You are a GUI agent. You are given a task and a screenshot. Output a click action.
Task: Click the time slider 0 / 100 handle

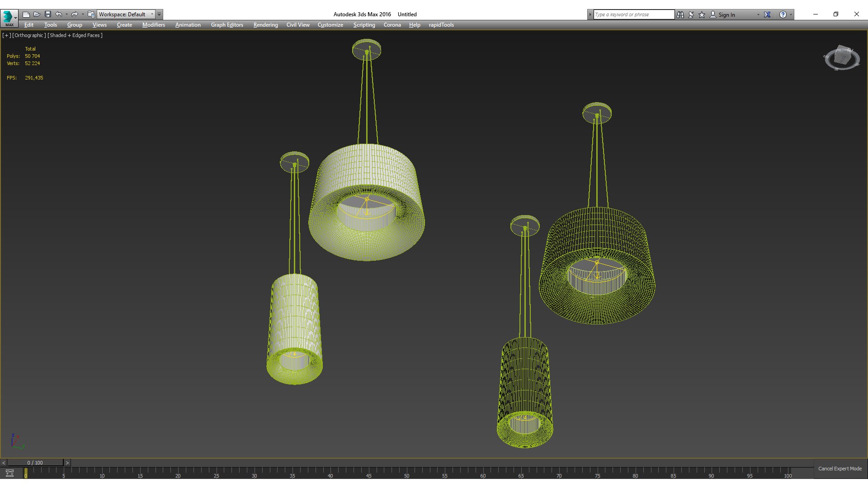[x=35, y=463]
